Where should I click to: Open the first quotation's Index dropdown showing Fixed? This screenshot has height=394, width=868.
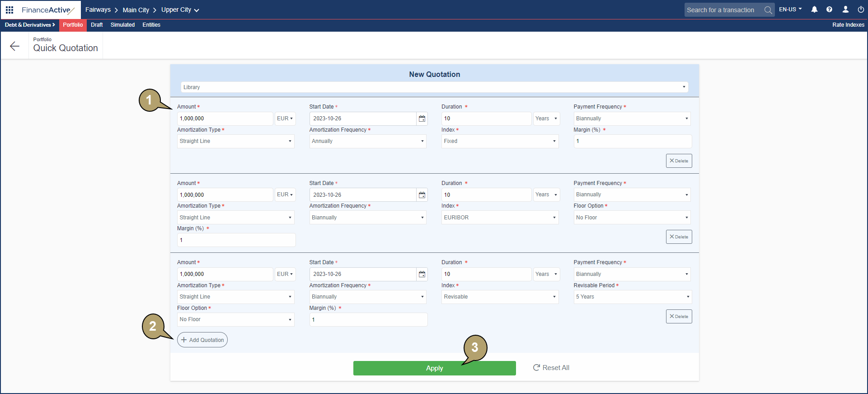click(500, 141)
